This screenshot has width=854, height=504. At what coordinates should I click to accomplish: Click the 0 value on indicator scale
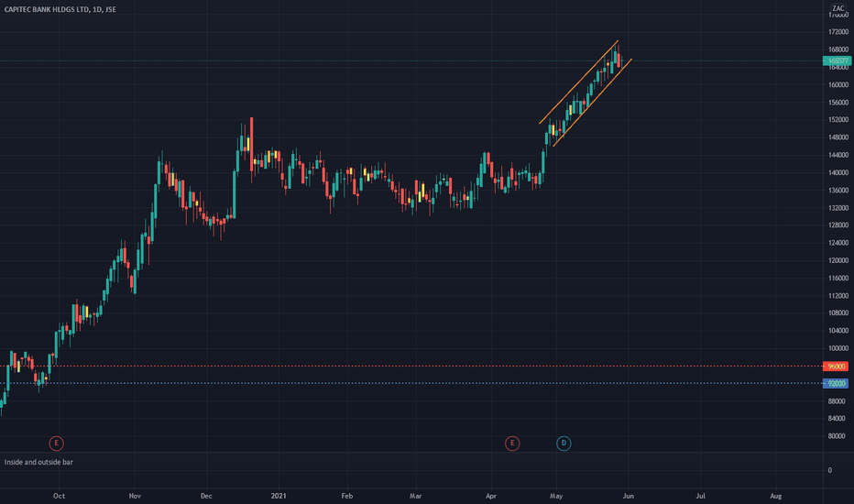coord(830,470)
